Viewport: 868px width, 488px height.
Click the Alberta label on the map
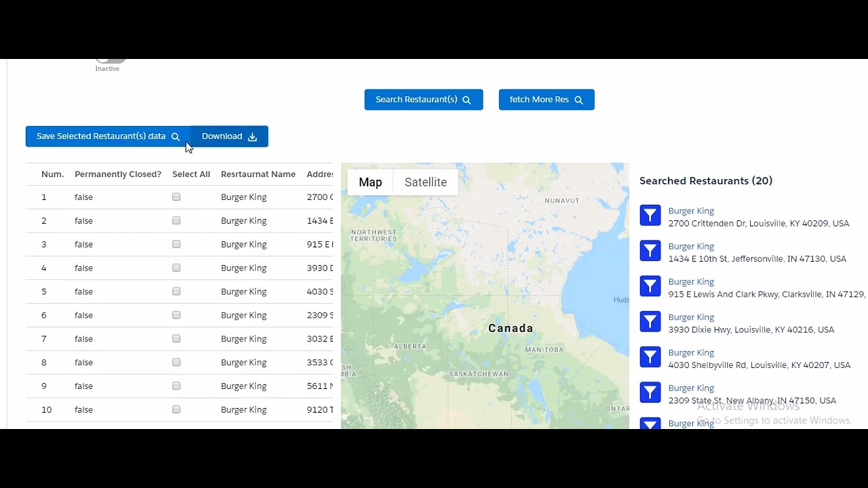(x=410, y=346)
